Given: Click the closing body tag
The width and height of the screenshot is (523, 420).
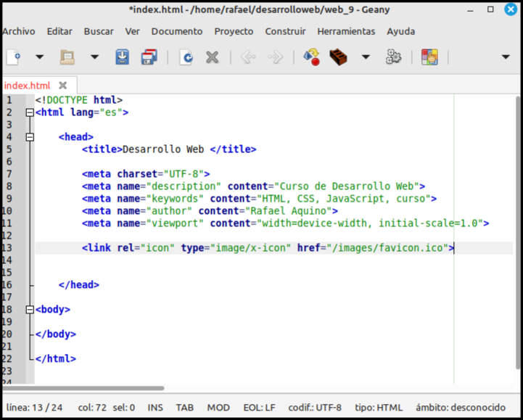Looking at the screenshot, I should click(56, 334).
